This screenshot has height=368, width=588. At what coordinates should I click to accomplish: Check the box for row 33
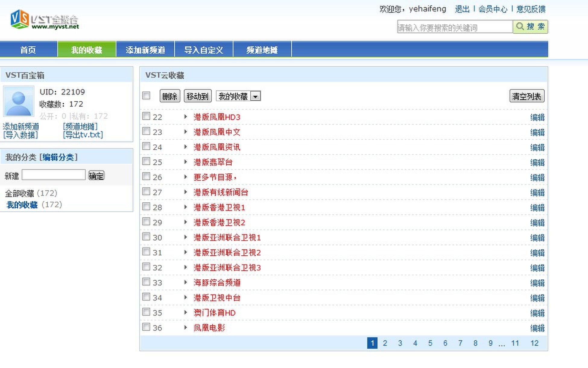(146, 282)
